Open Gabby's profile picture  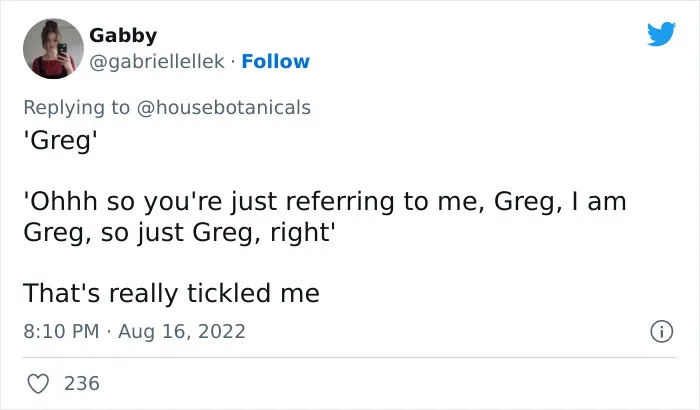click(53, 49)
